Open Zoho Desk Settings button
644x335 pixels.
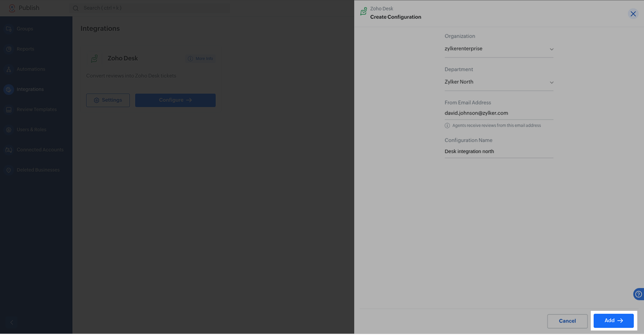(108, 100)
